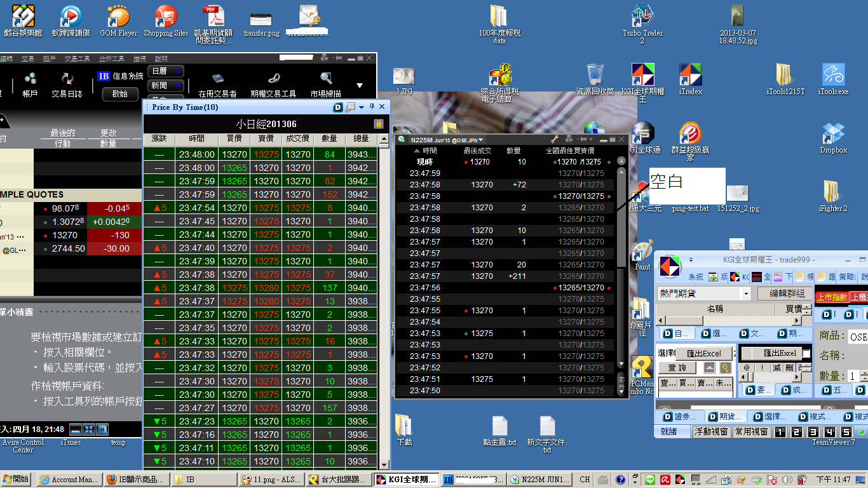The image size is (868, 493).
Task: Open Turbo Trader 2 desktop icon
Action: [x=642, y=24]
